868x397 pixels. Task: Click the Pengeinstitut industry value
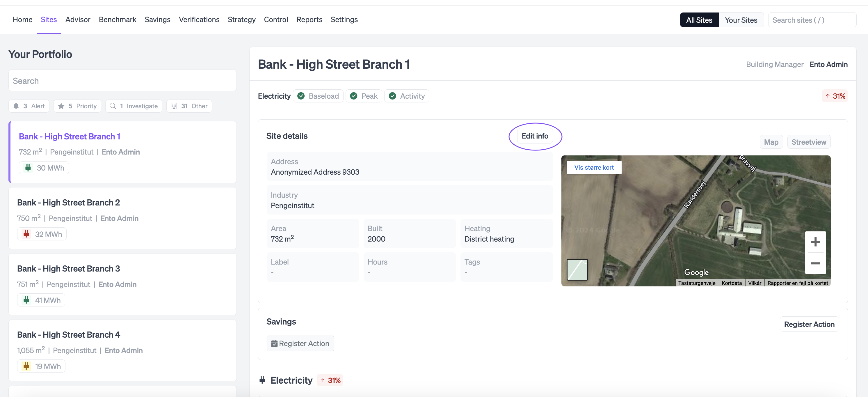click(x=292, y=205)
